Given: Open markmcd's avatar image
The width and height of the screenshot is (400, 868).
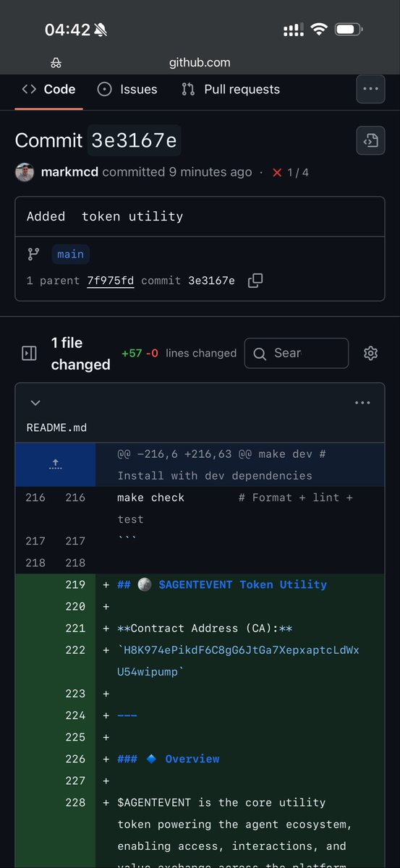Looking at the screenshot, I should point(25,172).
